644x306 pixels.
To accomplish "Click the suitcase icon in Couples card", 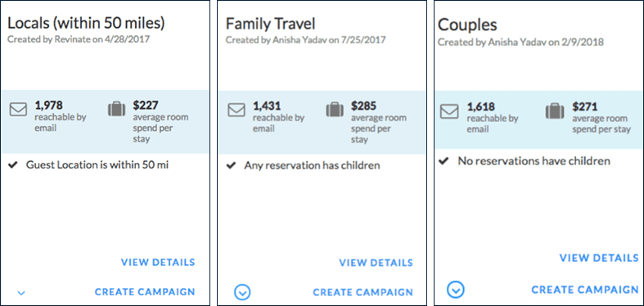I will click(x=555, y=111).
